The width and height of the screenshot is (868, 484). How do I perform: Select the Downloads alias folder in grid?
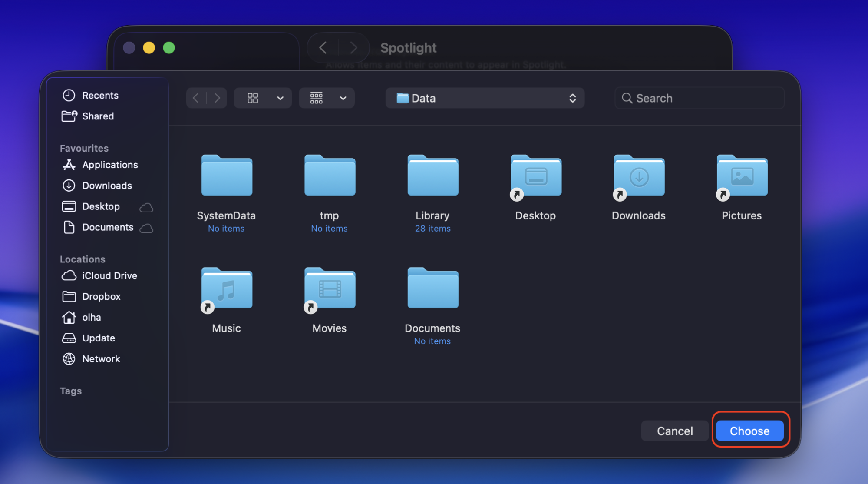[x=639, y=177]
